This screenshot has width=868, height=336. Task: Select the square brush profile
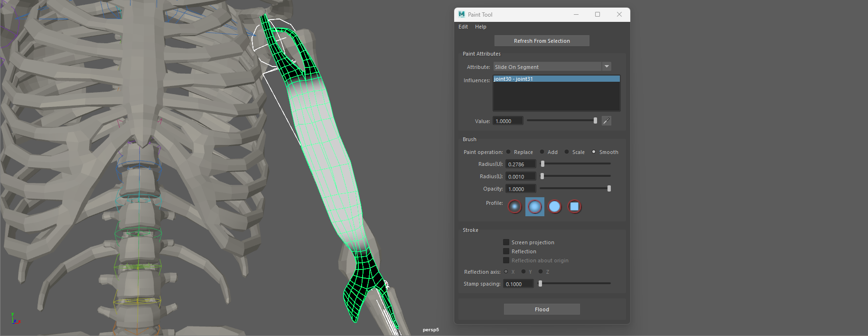[x=574, y=207]
